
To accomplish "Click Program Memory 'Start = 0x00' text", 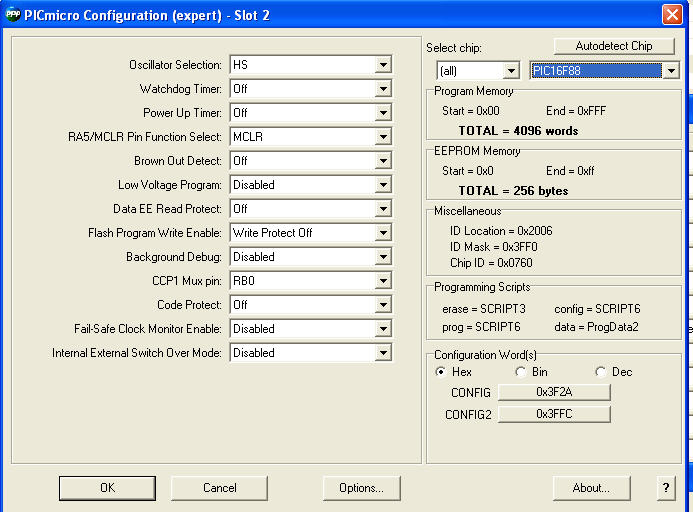I will pyautogui.click(x=471, y=111).
